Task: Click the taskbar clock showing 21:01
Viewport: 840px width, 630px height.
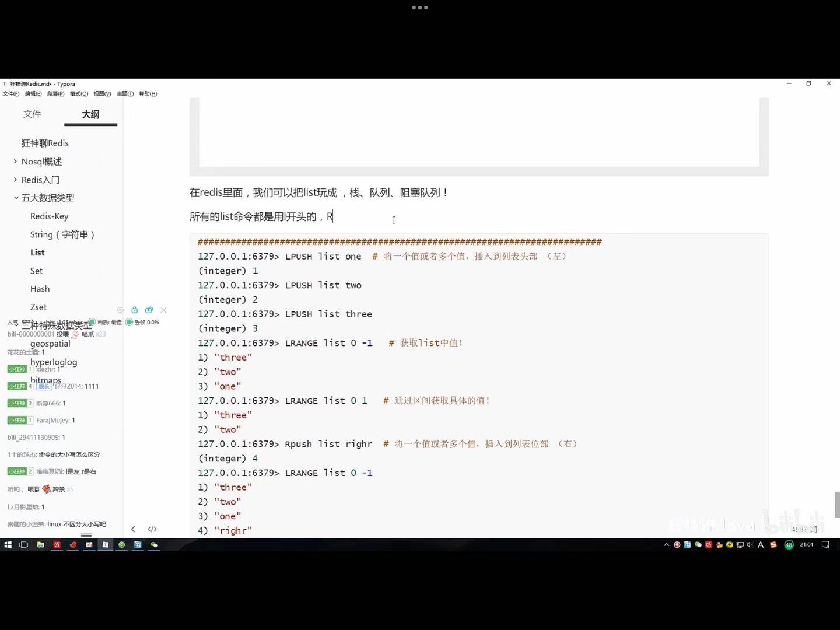Action: (x=807, y=545)
